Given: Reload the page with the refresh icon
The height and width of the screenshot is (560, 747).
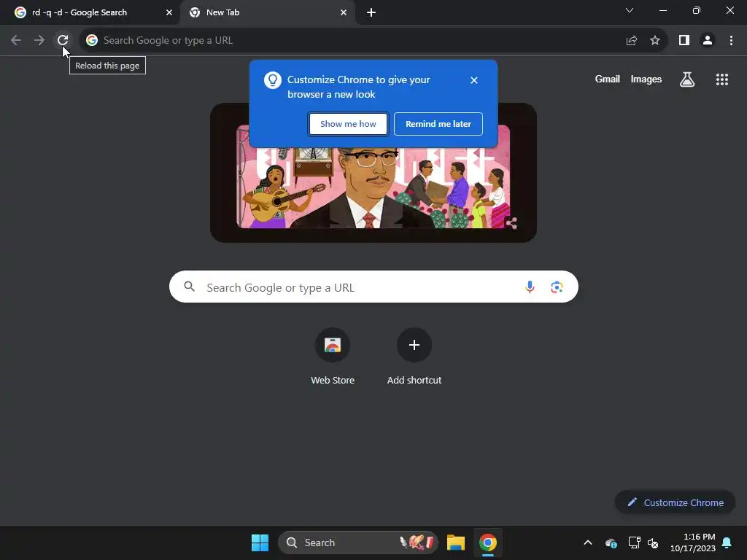Looking at the screenshot, I should click(x=63, y=40).
